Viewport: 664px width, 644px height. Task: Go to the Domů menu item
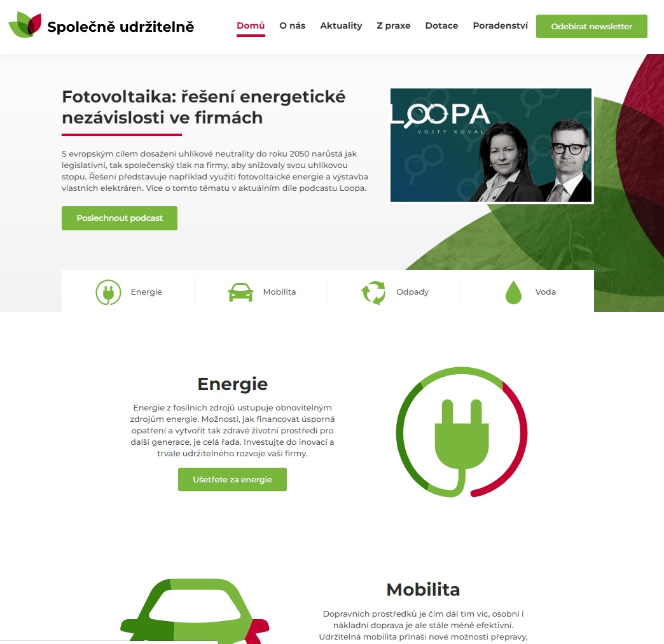pos(251,26)
